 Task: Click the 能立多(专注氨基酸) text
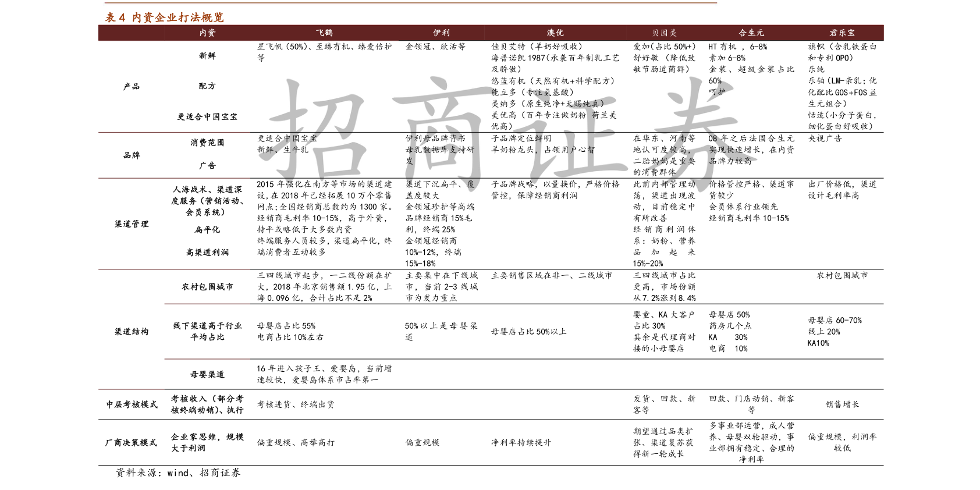[532, 92]
